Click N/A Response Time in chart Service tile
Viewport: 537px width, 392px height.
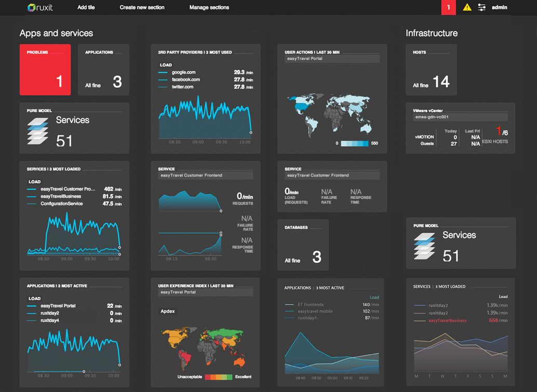coord(243,245)
